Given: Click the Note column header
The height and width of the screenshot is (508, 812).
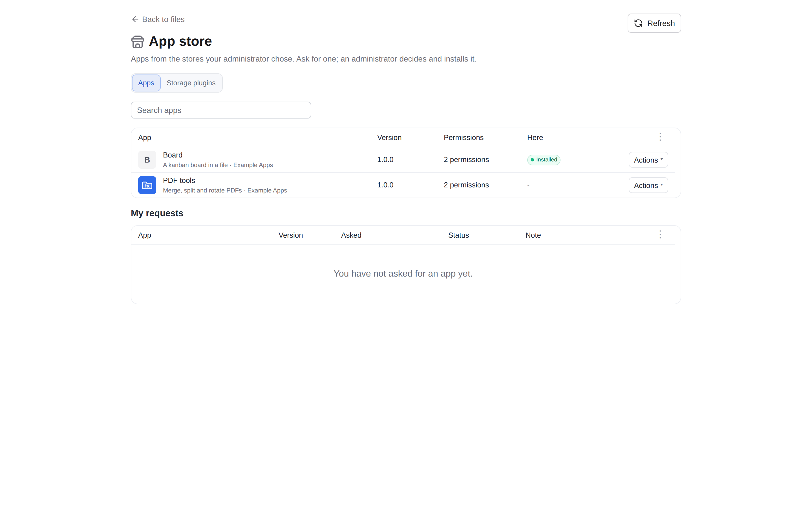Looking at the screenshot, I should coord(533,235).
